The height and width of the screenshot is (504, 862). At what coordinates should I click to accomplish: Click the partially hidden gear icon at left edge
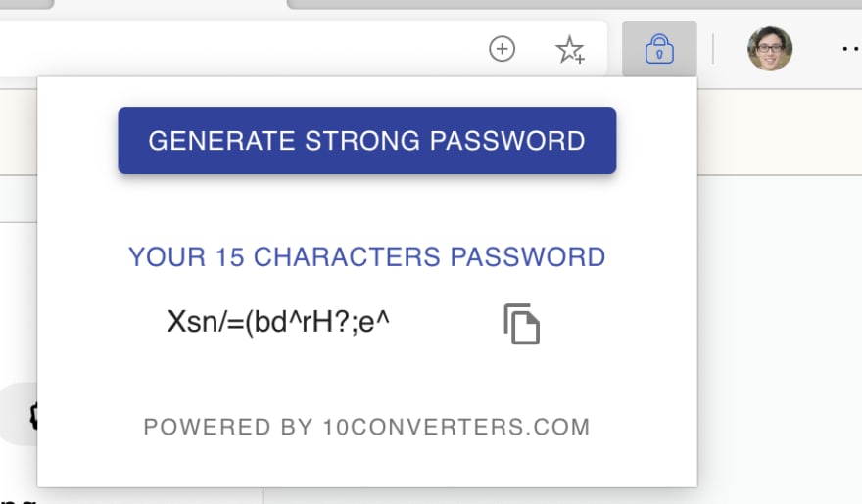(x=33, y=416)
